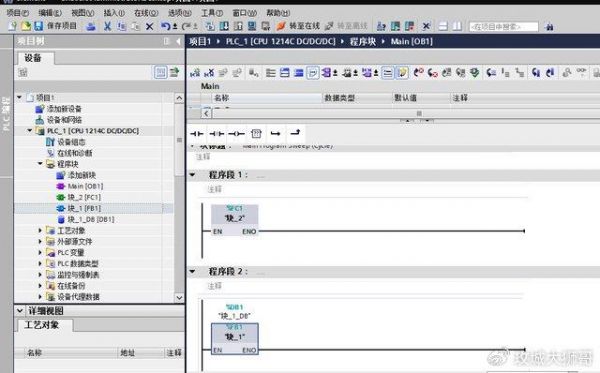The width and height of the screenshot is (600, 373).
Task: Click the delete X icon next to paste
Action: [150, 26]
